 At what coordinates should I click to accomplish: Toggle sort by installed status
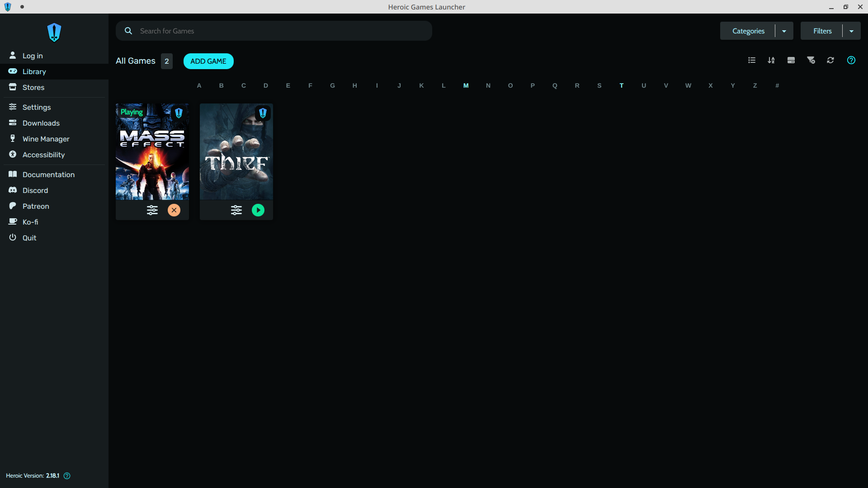pyautogui.click(x=791, y=60)
